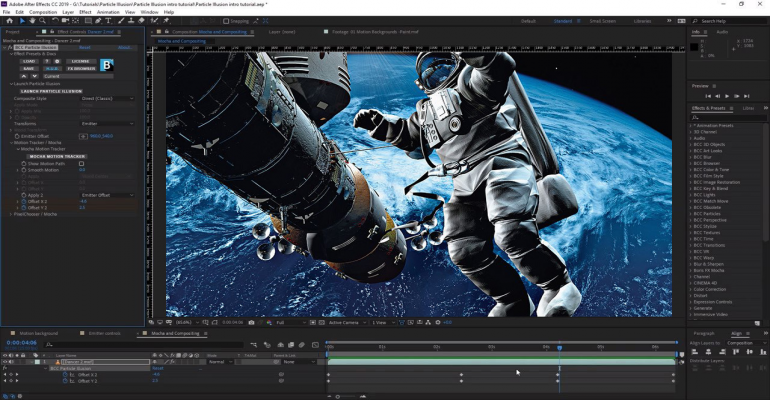Switch to the Small Screen workspace

click(603, 21)
